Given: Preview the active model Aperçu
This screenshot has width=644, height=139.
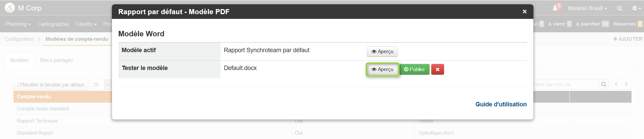Looking at the screenshot, I should click(x=382, y=51).
